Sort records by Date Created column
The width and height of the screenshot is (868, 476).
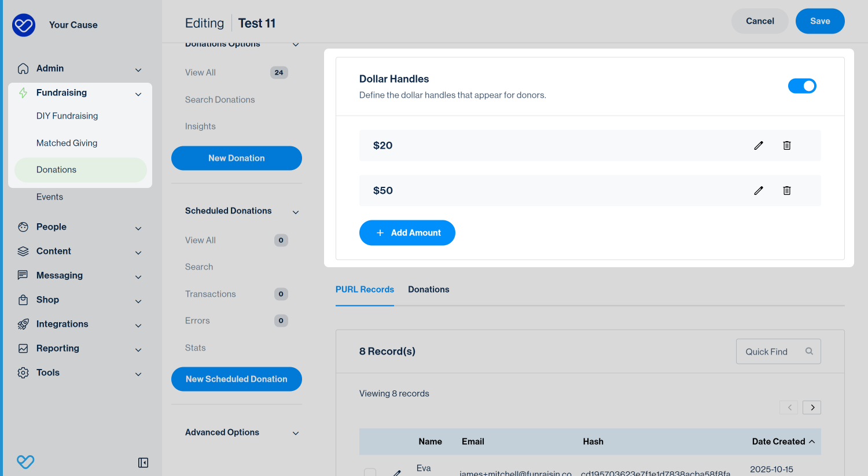(784, 441)
